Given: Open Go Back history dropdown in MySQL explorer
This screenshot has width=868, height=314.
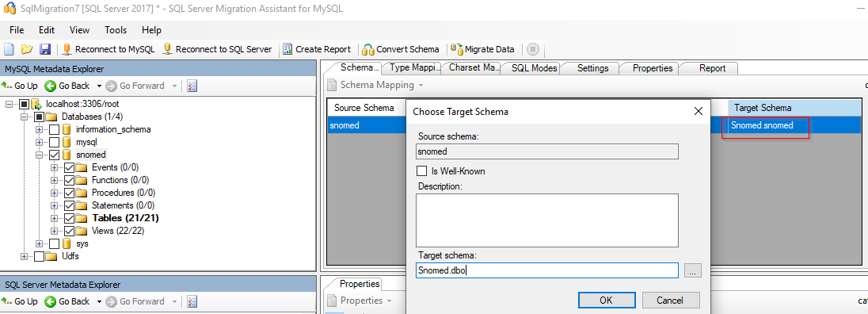Looking at the screenshot, I should tap(99, 86).
